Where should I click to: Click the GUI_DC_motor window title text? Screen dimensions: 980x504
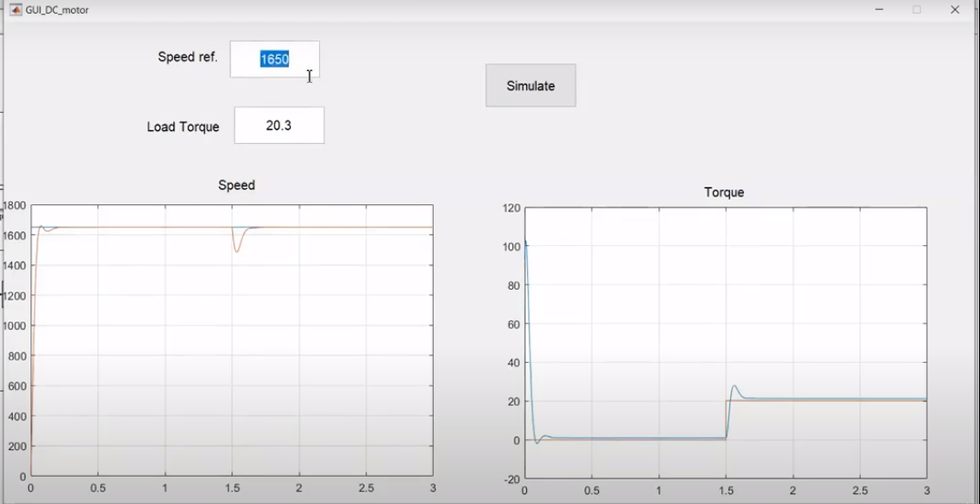[x=57, y=10]
